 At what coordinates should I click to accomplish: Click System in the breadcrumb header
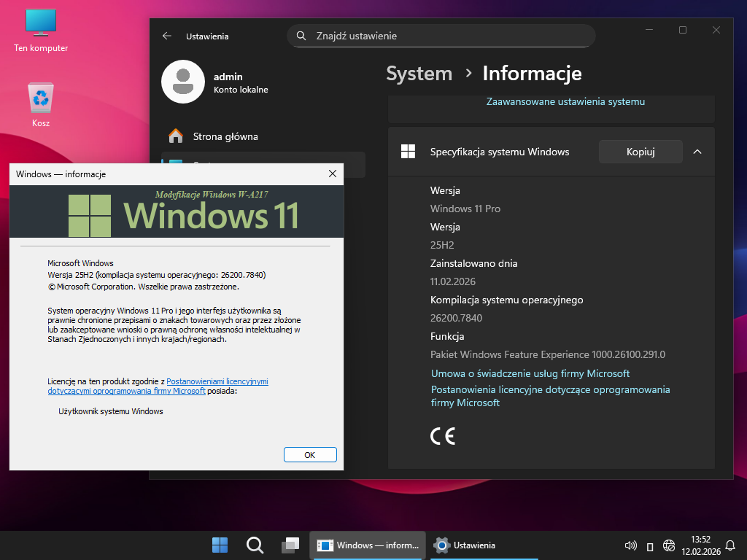point(419,74)
